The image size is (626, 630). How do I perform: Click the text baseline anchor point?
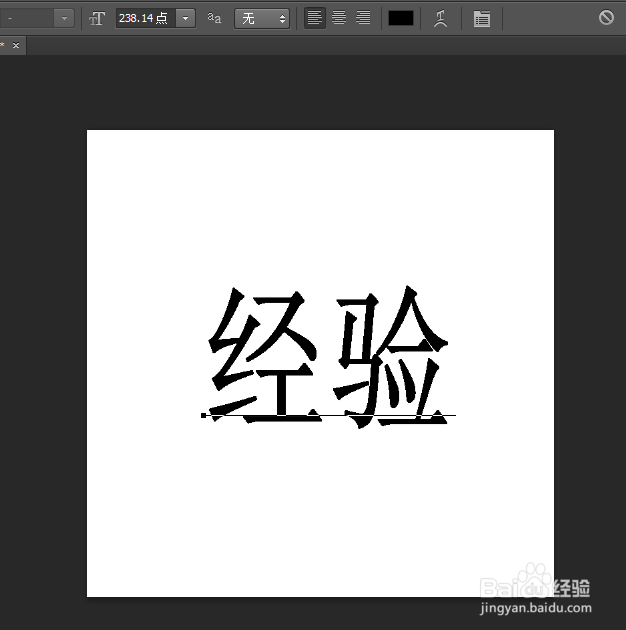203,415
